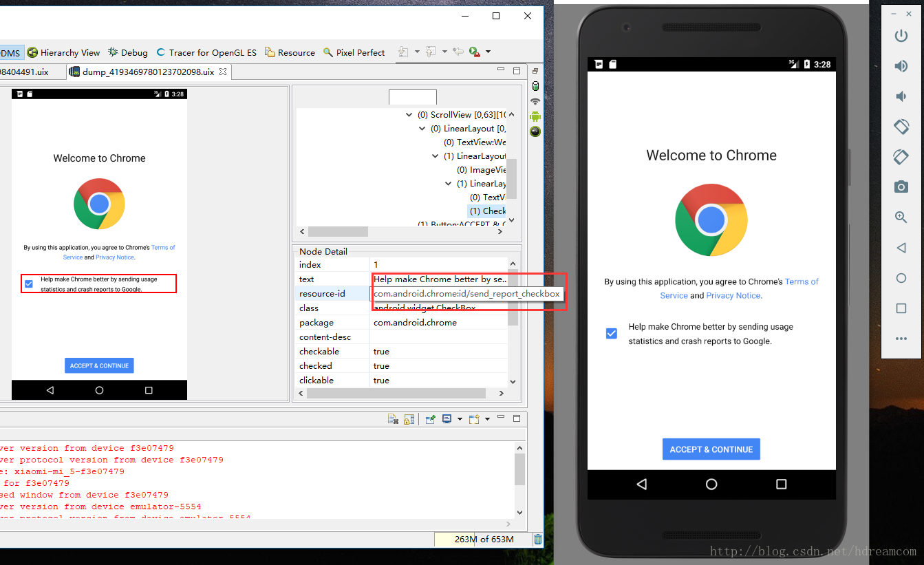
Task: Click the package value com.android.chrome
Action: tap(415, 323)
